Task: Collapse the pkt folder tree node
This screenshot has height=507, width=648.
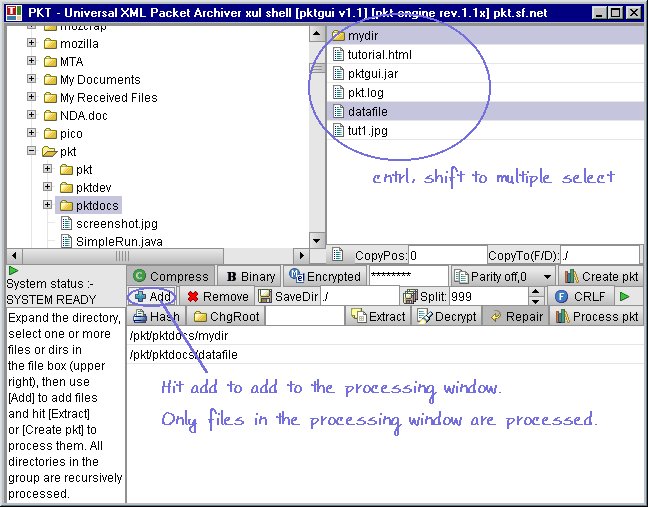Action: [x=32, y=151]
